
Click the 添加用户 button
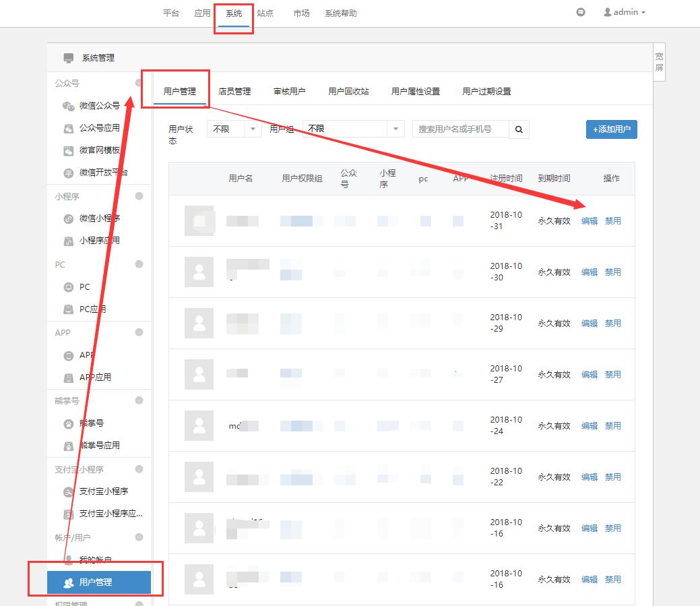coord(611,129)
